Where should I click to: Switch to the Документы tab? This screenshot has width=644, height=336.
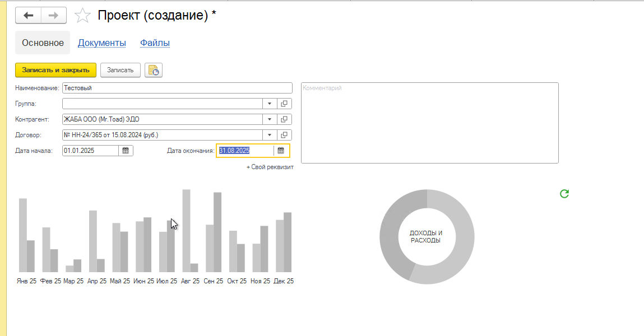(102, 43)
